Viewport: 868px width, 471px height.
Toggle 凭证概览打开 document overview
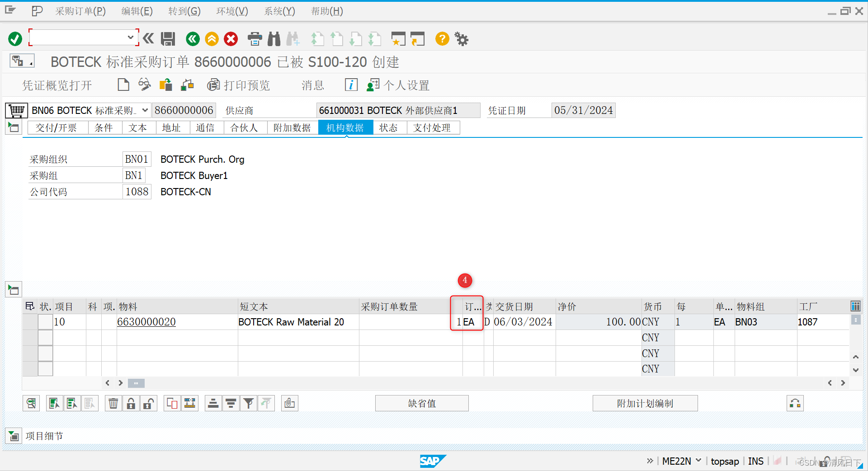[57, 85]
